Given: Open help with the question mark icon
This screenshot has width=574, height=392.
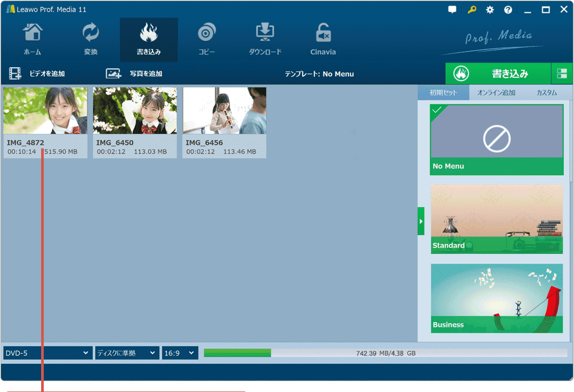Looking at the screenshot, I should 508,10.
